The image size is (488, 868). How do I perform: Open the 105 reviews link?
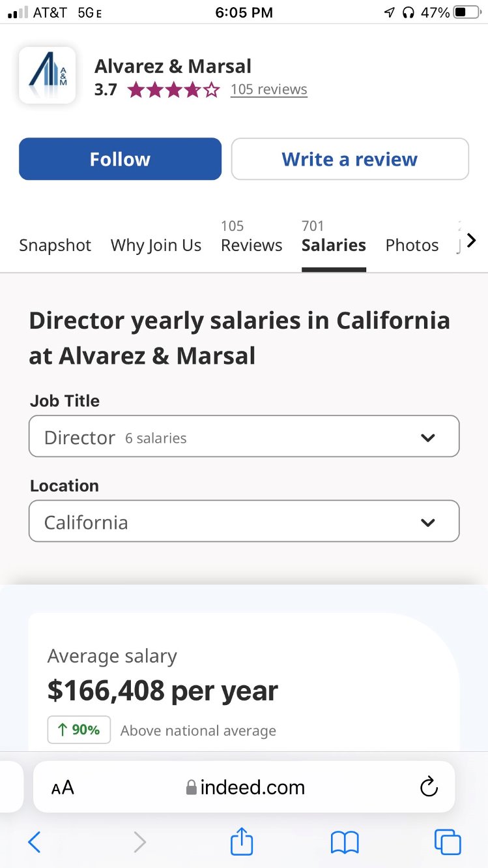click(x=268, y=89)
